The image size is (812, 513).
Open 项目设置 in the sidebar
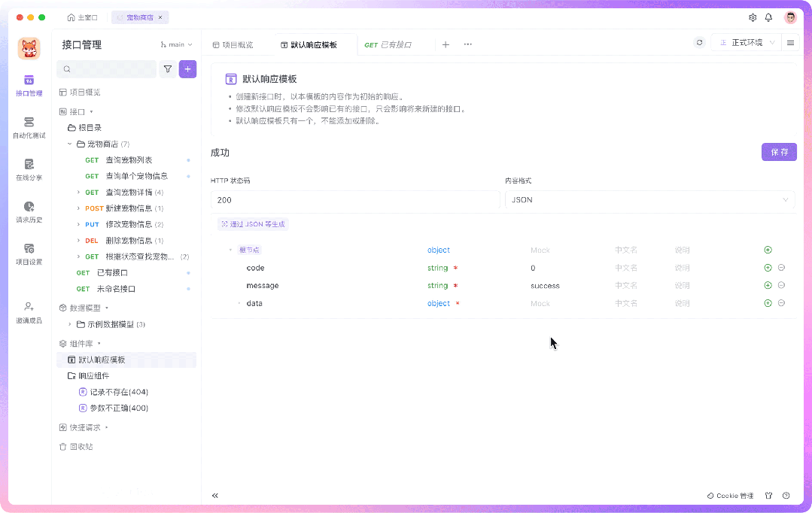tap(29, 254)
